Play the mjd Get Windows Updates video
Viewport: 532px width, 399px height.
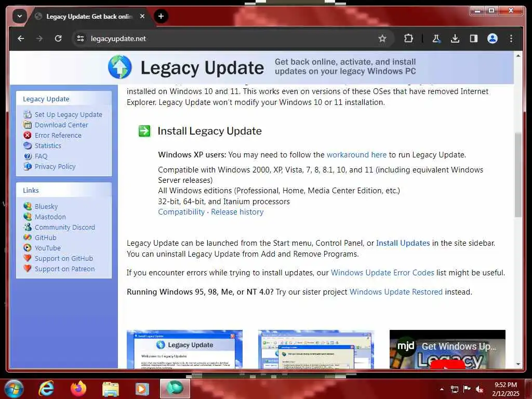[447, 349]
